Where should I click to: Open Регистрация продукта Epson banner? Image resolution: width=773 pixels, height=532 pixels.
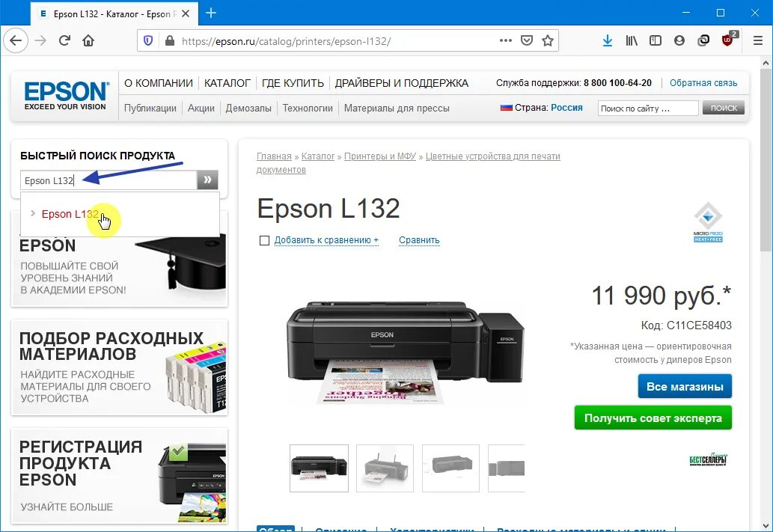[x=119, y=476]
